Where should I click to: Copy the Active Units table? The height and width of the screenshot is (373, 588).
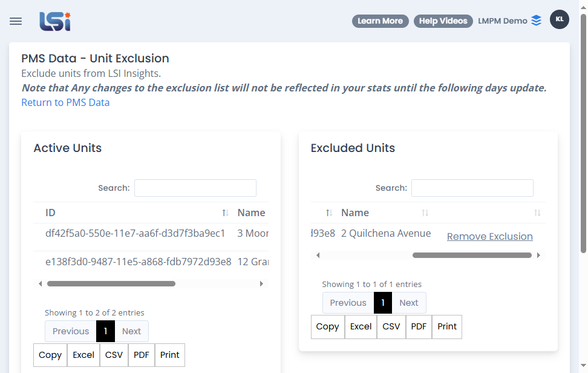(x=50, y=355)
